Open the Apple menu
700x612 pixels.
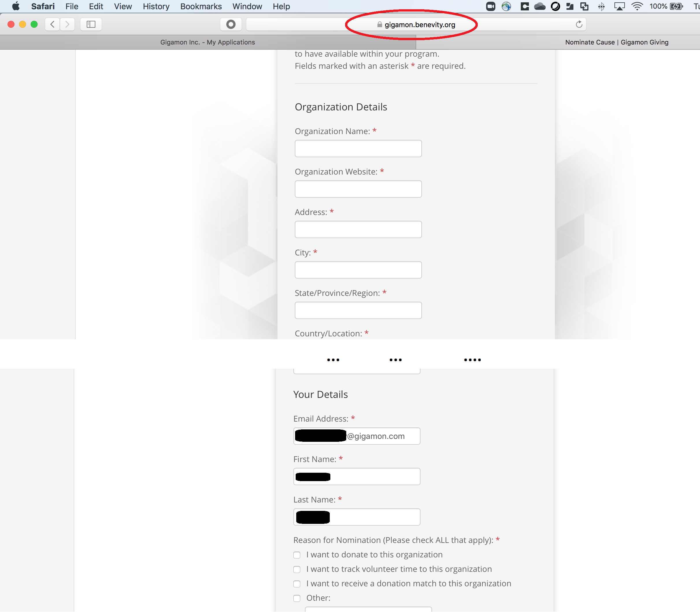16,6
